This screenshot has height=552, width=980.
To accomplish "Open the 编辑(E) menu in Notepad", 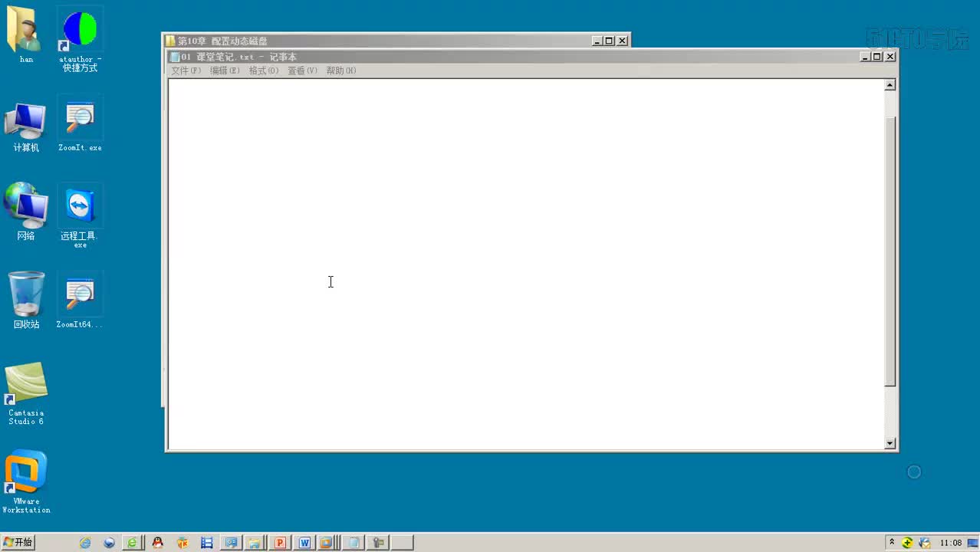I will pos(225,71).
